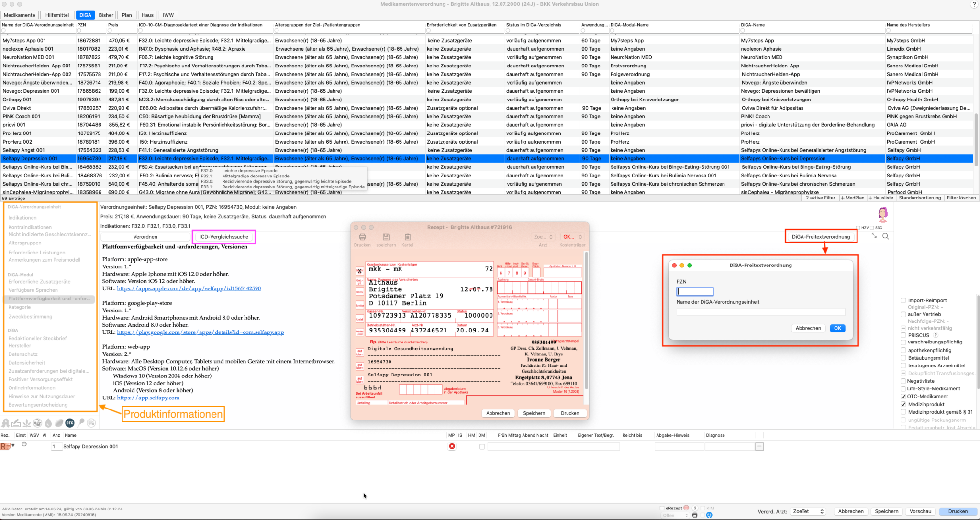Click the spoon dosage filter icon
The image size is (980, 520).
click(81, 423)
